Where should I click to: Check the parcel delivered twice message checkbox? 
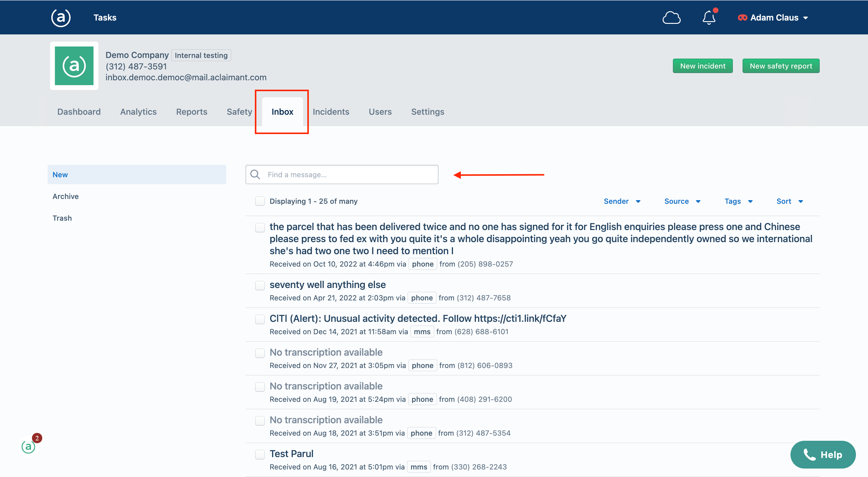pyautogui.click(x=259, y=227)
